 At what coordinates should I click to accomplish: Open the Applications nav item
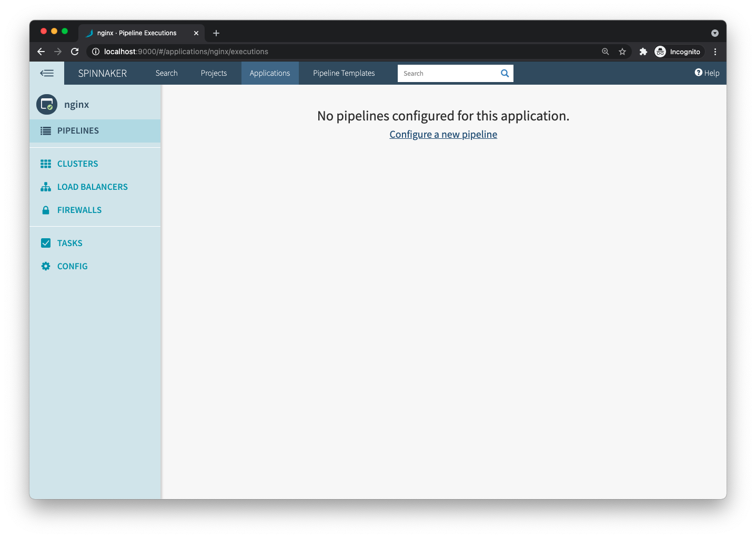(x=270, y=73)
